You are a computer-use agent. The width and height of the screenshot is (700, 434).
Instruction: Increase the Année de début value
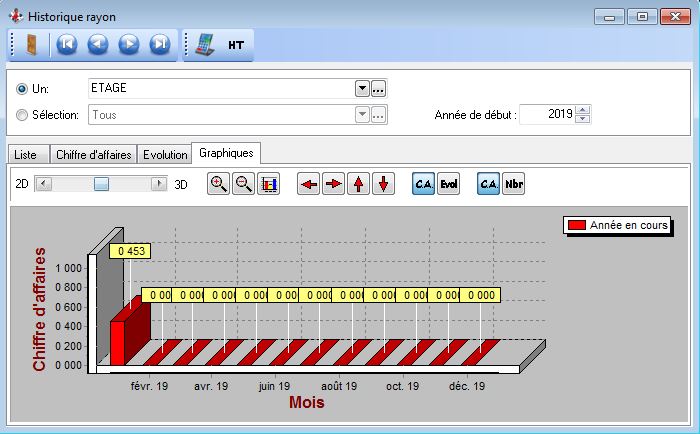point(584,110)
